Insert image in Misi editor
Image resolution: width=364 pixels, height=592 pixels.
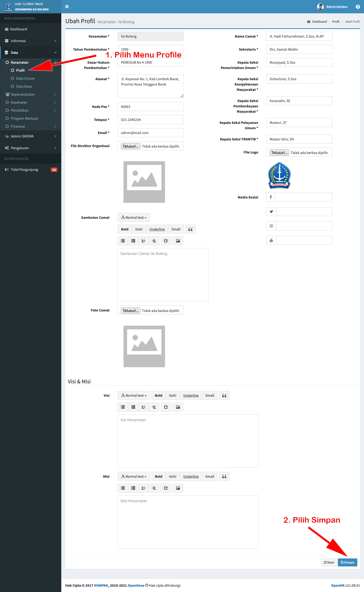178,488
